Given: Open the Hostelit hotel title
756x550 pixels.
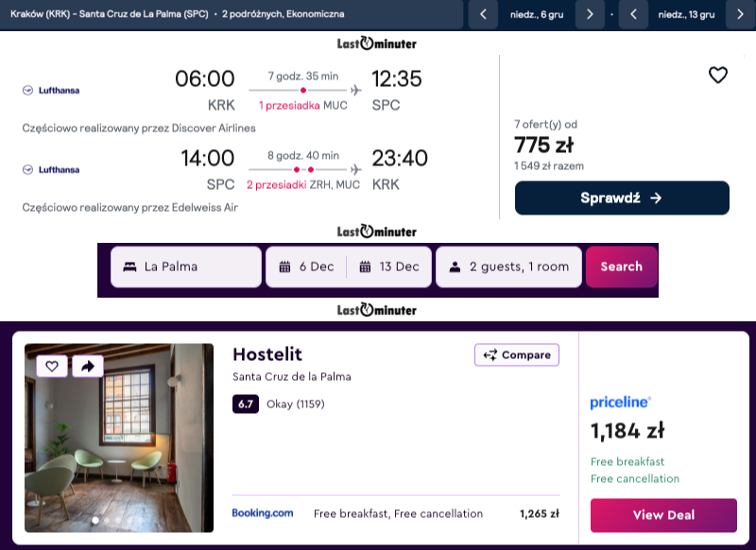Looking at the screenshot, I should [x=267, y=354].
